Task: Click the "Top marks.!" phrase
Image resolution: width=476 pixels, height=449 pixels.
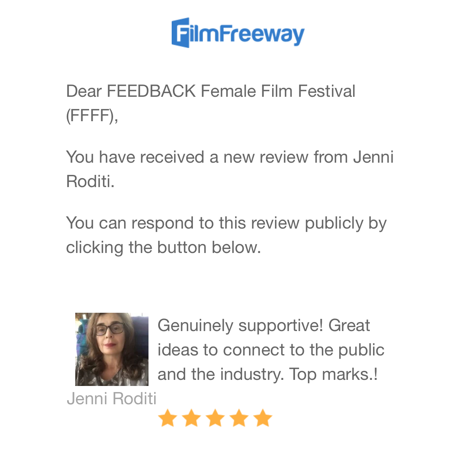Action: pyautogui.click(x=333, y=374)
